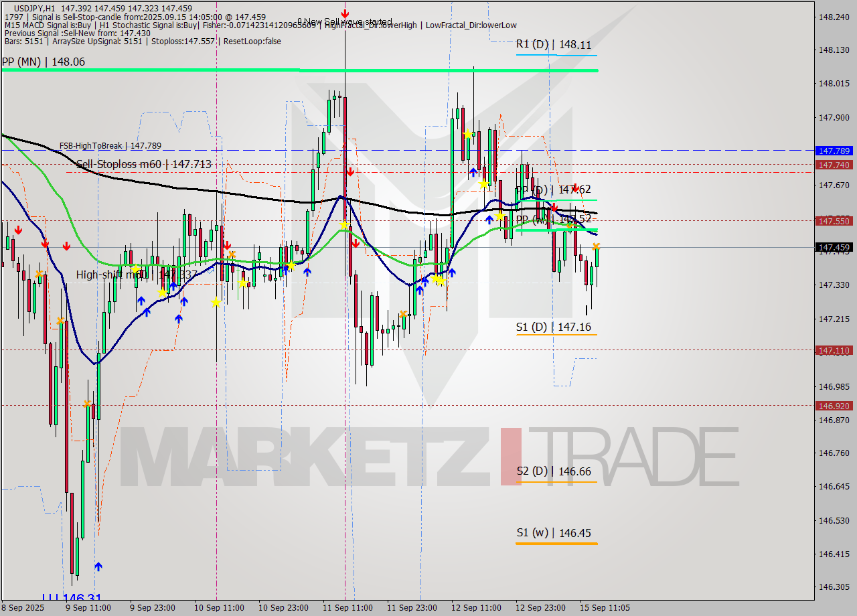857x616 pixels.
Task: Click the red sell arrow above "0 New Sell wave started"
Action: 345,13
